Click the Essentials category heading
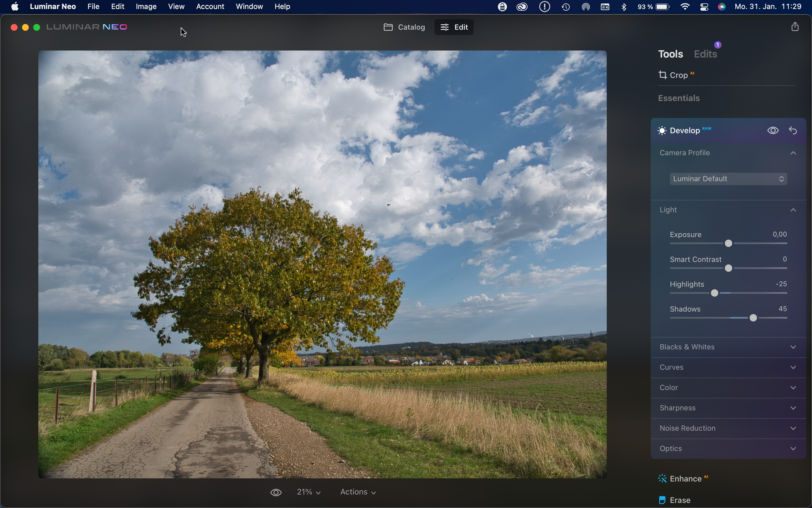Image resolution: width=812 pixels, height=508 pixels. point(679,98)
